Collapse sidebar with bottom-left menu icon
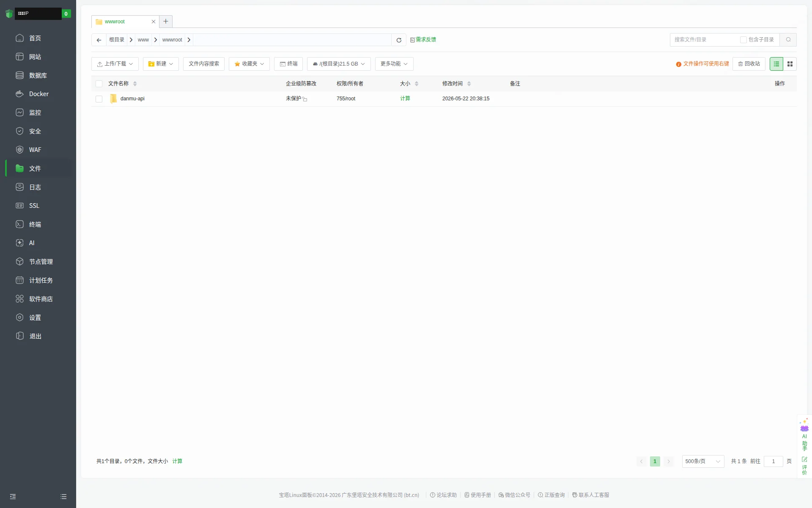Viewport: 812px width, 508px height. 13,497
